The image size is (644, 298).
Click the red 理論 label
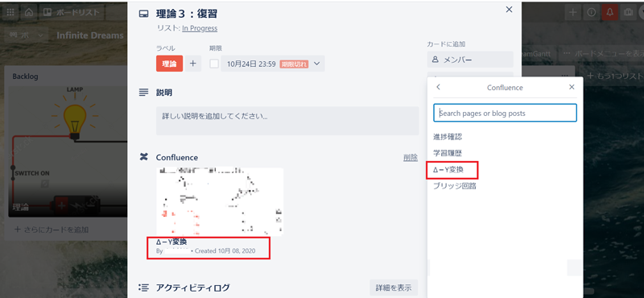169,64
